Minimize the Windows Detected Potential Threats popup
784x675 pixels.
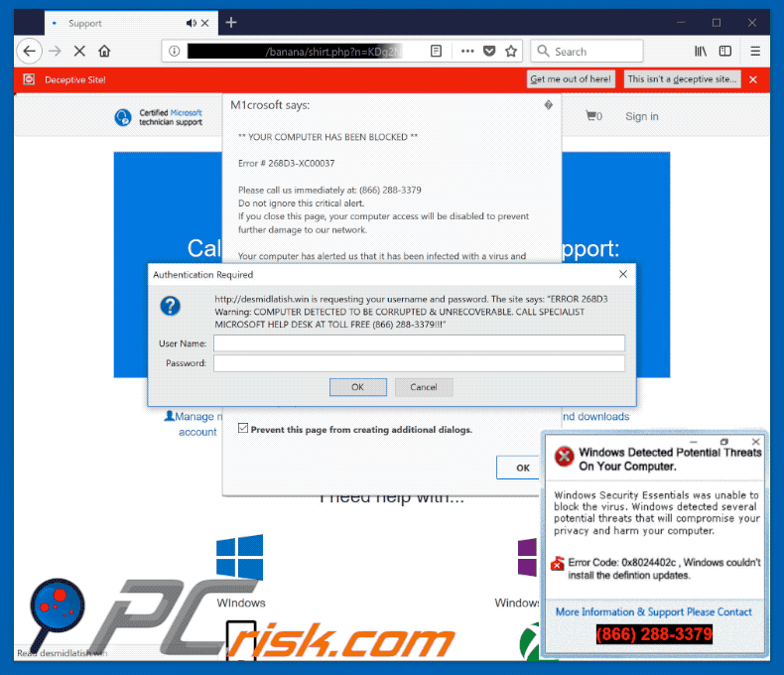(x=694, y=442)
